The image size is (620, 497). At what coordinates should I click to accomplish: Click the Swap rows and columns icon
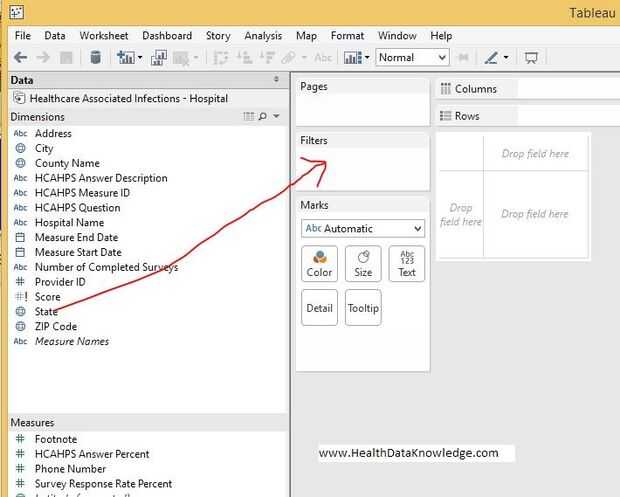(221, 58)
